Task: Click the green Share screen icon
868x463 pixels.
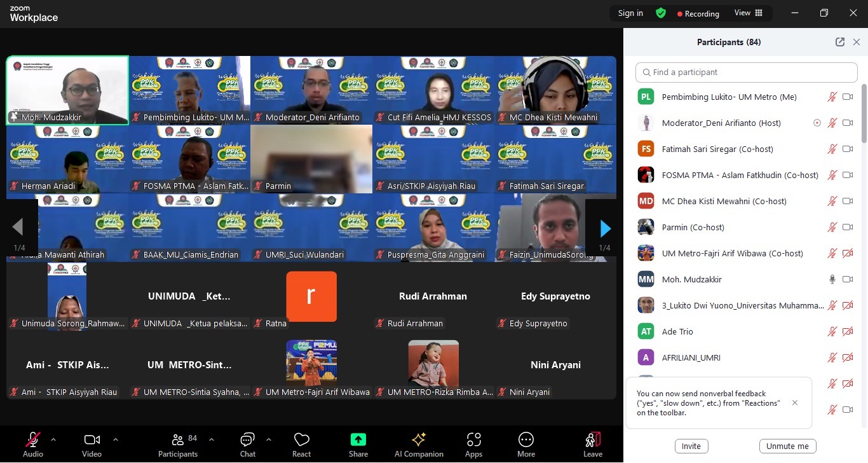Action: click(x=358, y=440)
